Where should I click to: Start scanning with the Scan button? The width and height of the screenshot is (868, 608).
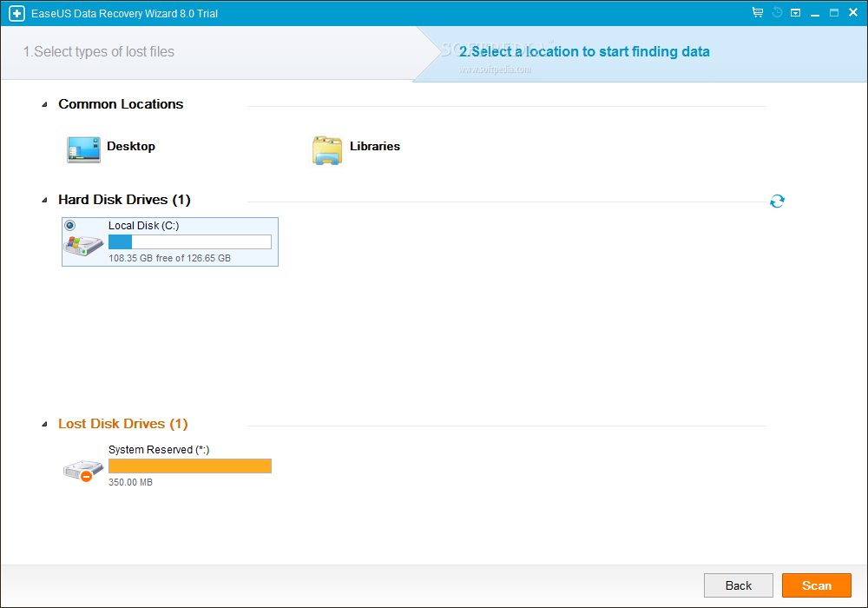click(817, 585)
